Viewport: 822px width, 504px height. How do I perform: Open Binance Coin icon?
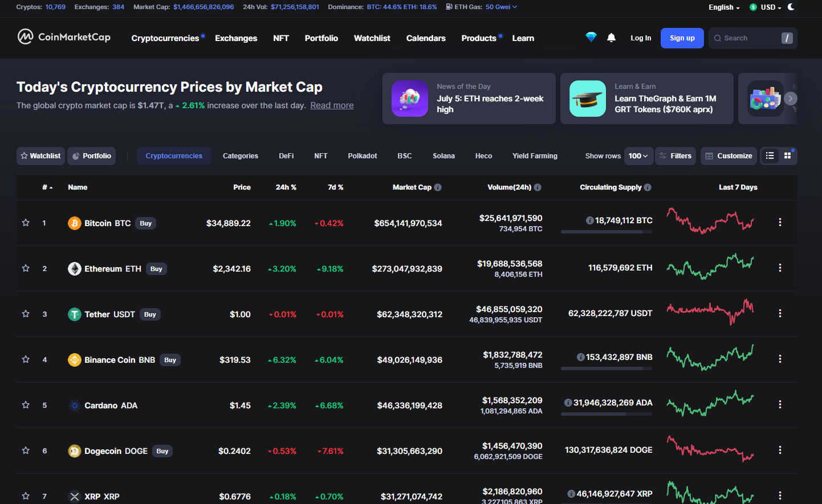tap(75, 360)
